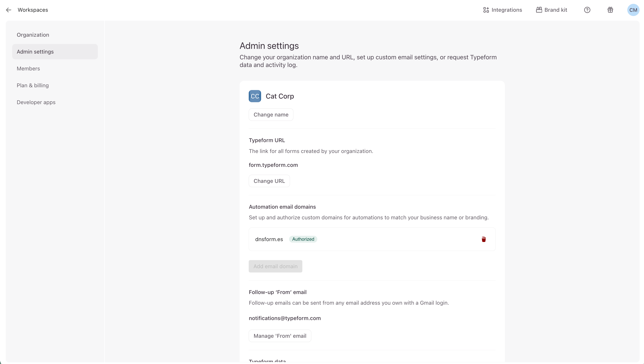Navigate to Plan & billing
Viewport: 644px width, 364px height.
[32, 86]
